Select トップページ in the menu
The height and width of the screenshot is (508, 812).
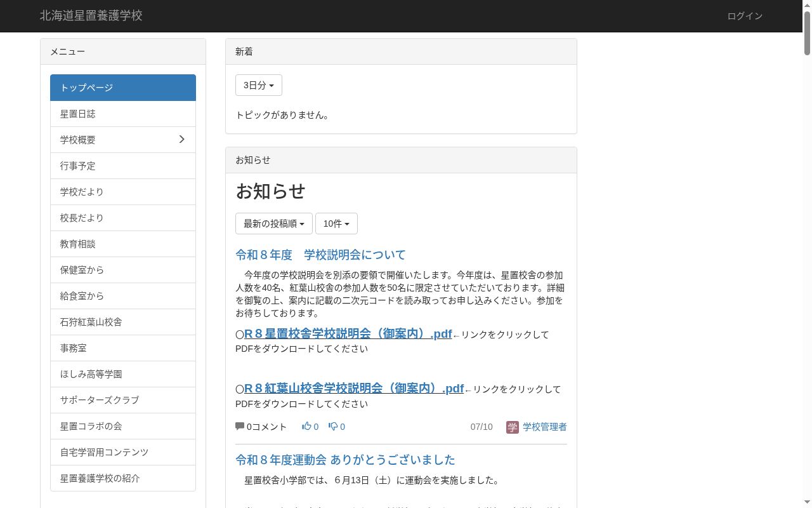click(123, 88)
